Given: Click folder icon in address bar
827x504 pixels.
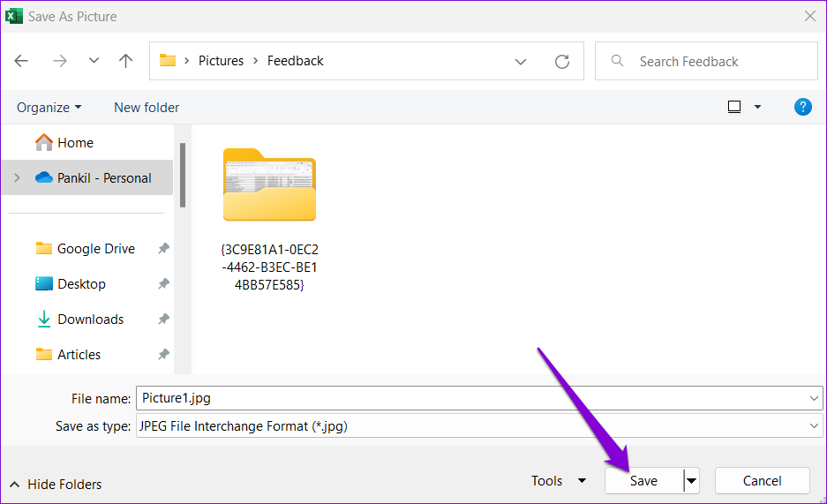Looking at the screenshot, I should [x=168, y=60].
